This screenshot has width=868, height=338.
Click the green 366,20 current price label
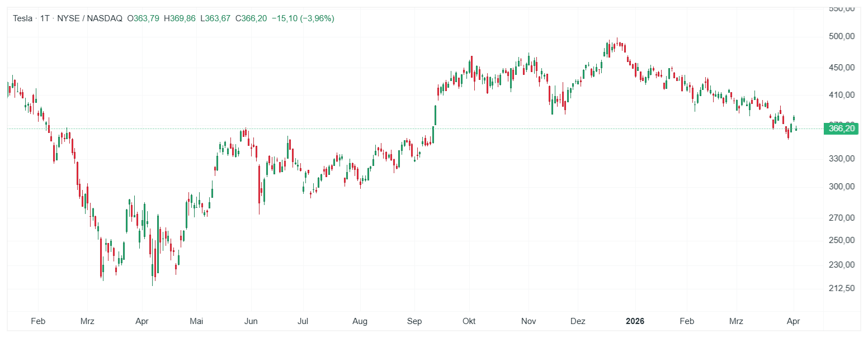point(842,128)
